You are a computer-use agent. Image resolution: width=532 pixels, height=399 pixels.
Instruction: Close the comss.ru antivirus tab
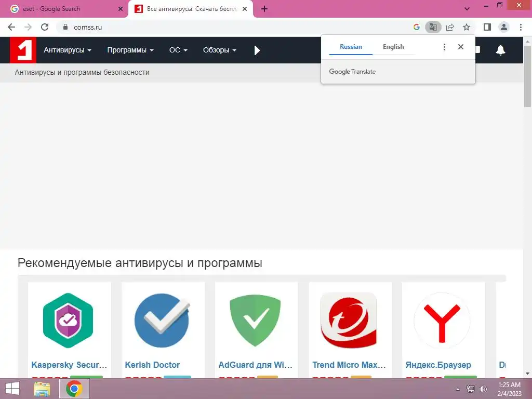point(245,9)
